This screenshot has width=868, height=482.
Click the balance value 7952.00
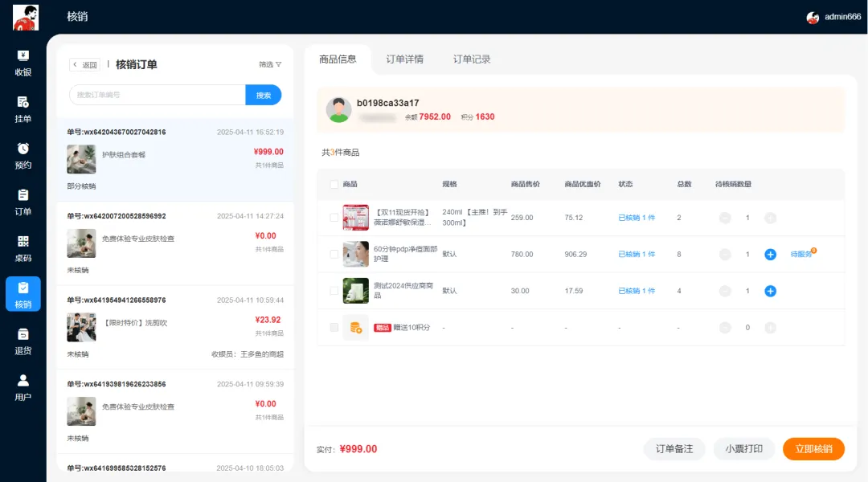point(435,116)
